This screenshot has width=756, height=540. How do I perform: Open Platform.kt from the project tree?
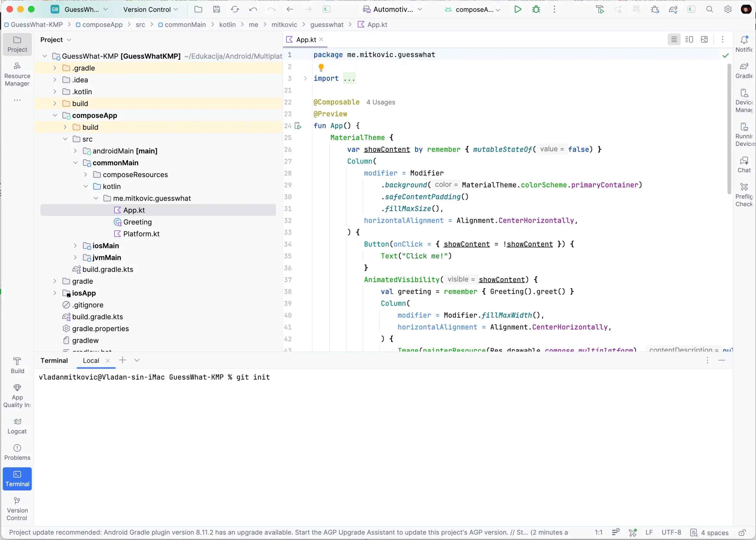pyautogui.click(x=141, y=234)
